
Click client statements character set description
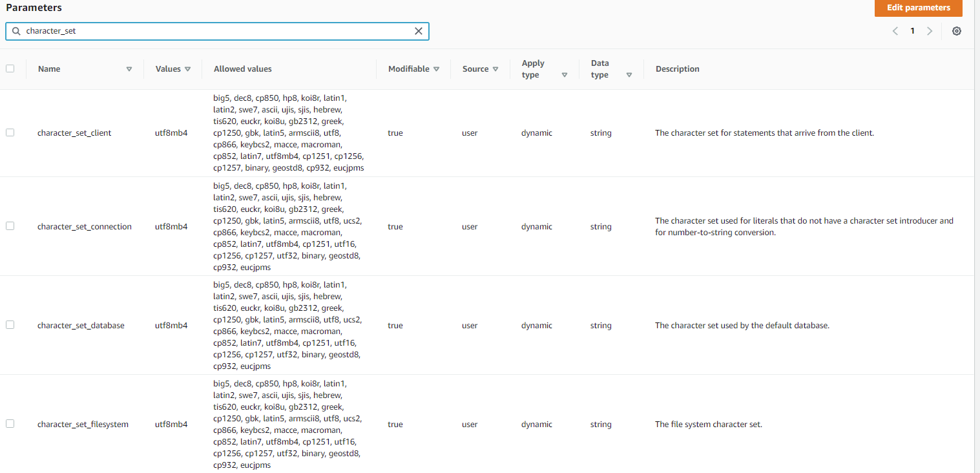[x=764, y=133]
